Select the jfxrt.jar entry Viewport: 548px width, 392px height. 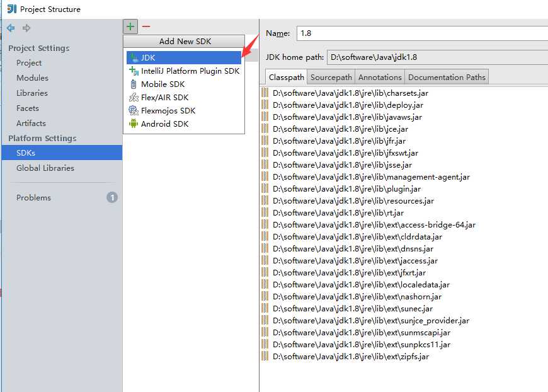click(x=349, y=272)
